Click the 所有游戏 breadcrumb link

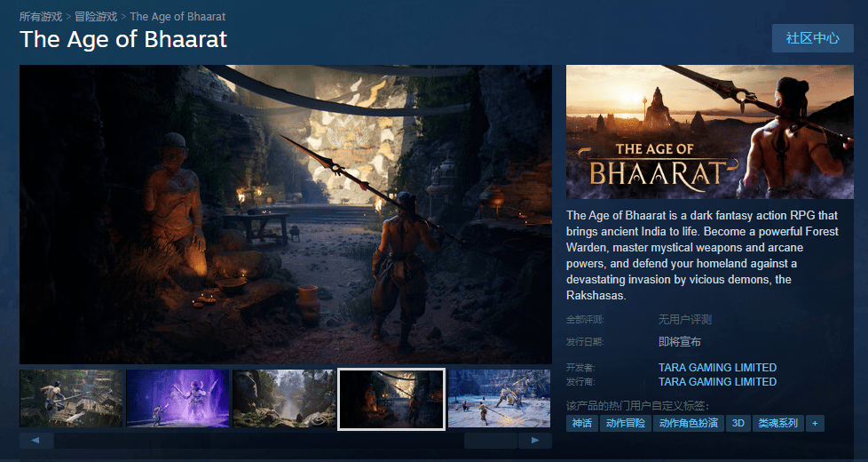click(x=41, y=17)
